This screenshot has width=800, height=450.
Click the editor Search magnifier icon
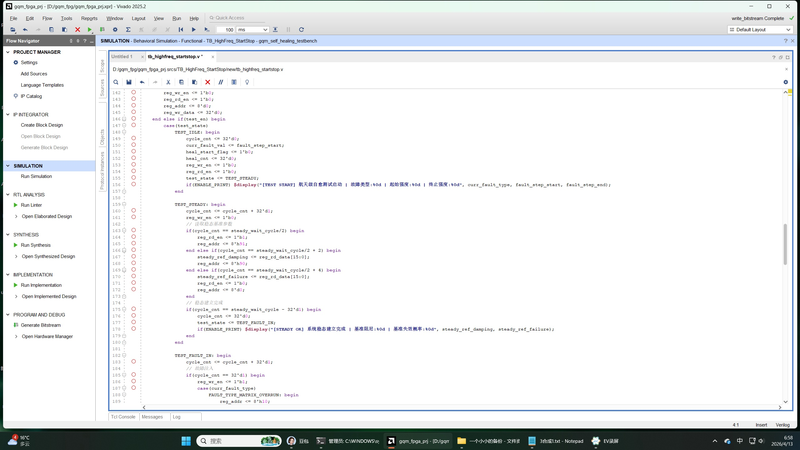tap(116, 82)
